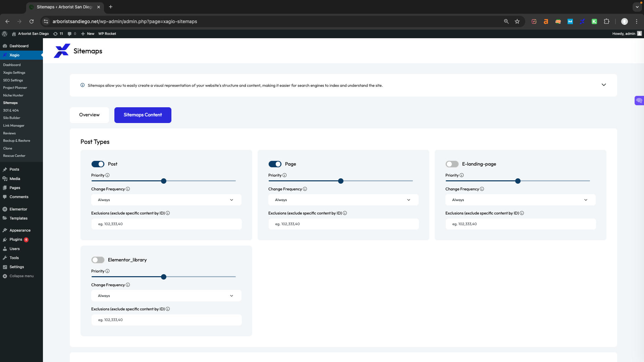This screenshot has width=644, height=362.
Task: Open the browser Extensions puzzle icon
Action: point(606,21)
